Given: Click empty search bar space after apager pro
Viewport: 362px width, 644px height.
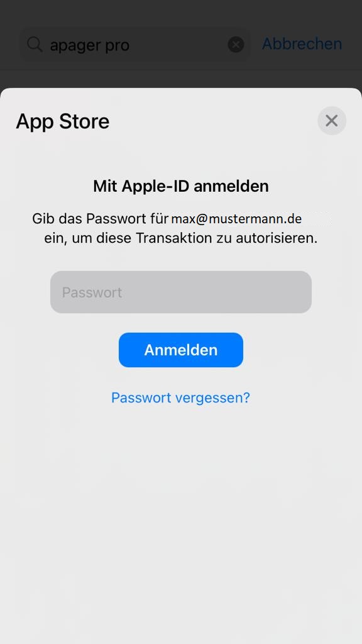Looking at the screenshot, I should (x=178, y=45).
